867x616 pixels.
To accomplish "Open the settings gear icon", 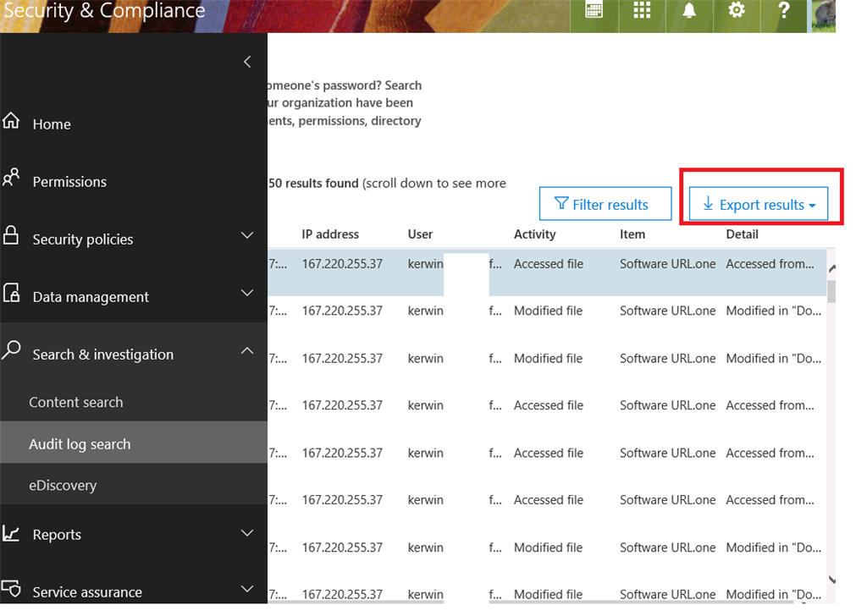I will (x=737, y=10).
